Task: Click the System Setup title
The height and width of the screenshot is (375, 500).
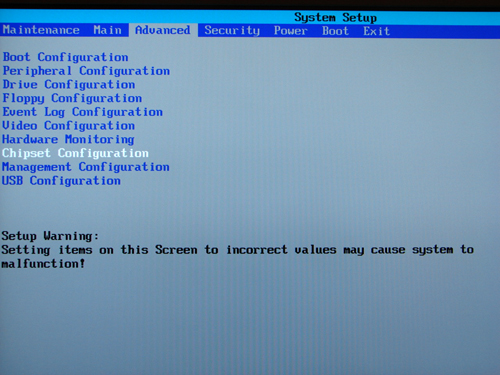Action: point(335,17)
